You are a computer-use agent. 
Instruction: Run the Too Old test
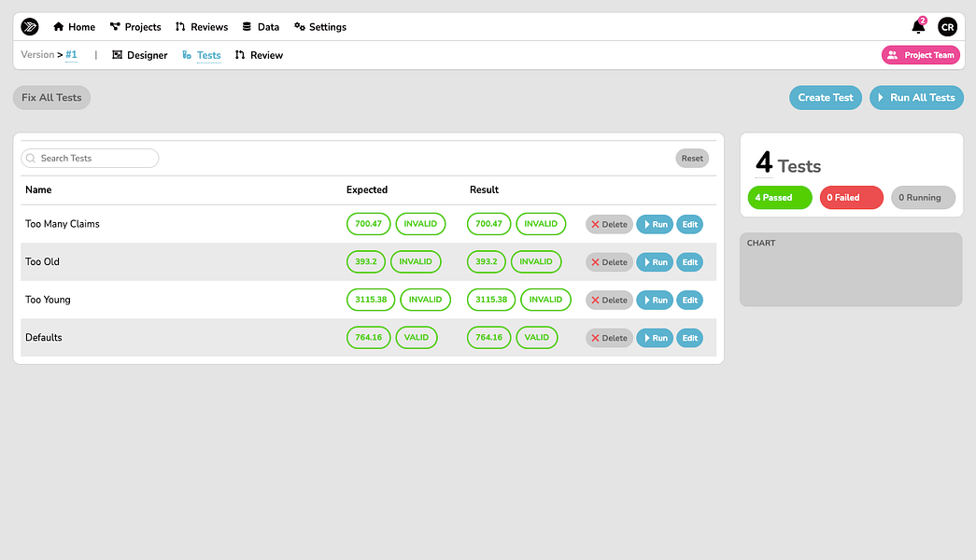tap(655, 262)
